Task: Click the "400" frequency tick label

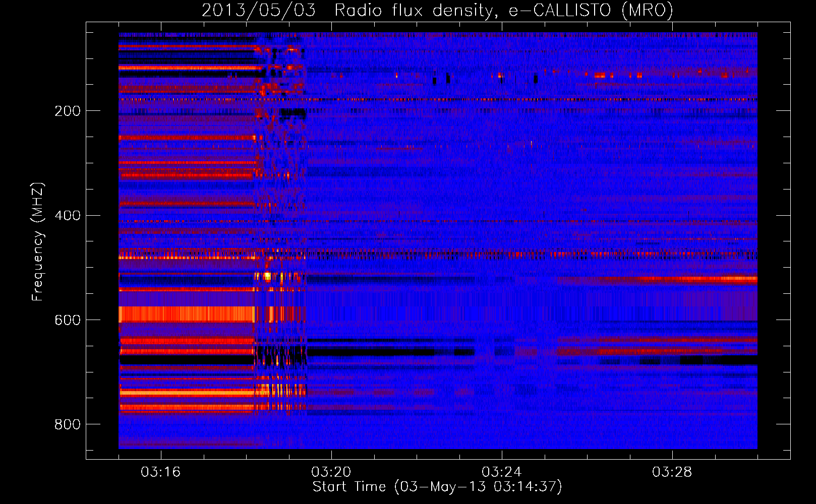Action: 68,216
